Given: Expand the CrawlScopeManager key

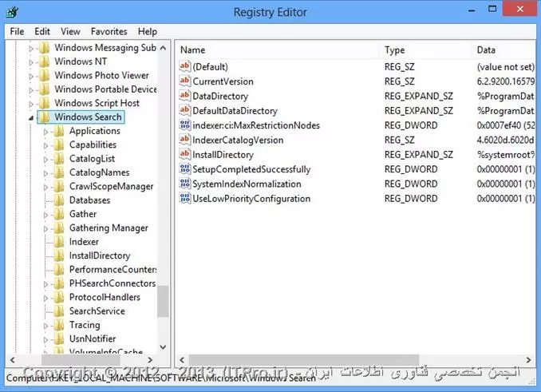Looking at the screenshot, I should 46,187.
